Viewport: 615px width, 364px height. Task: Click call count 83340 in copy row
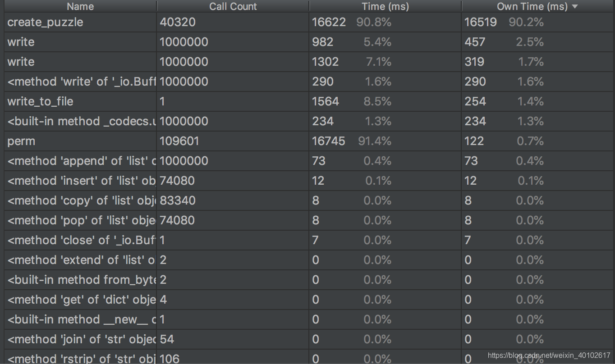pos(178,200)
